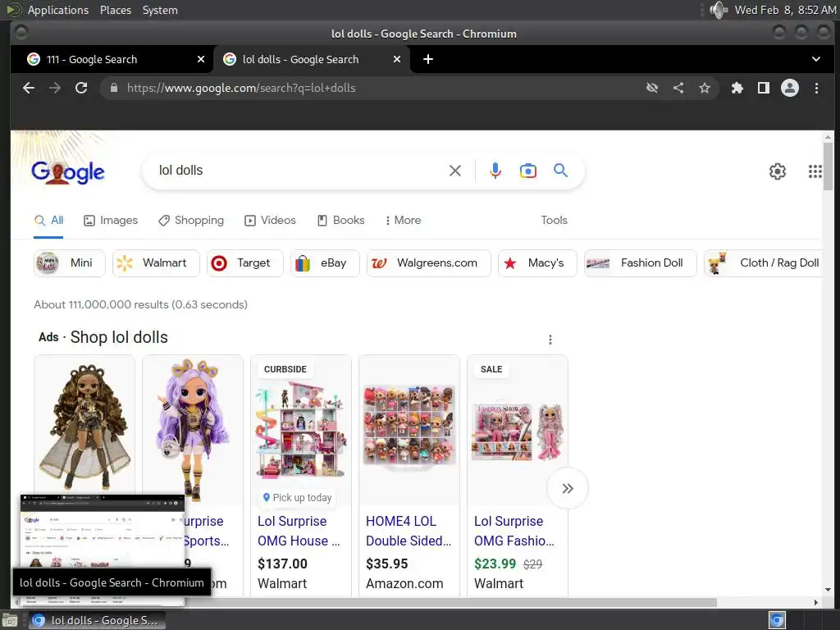Expand the More search categories

pos(403,220)
